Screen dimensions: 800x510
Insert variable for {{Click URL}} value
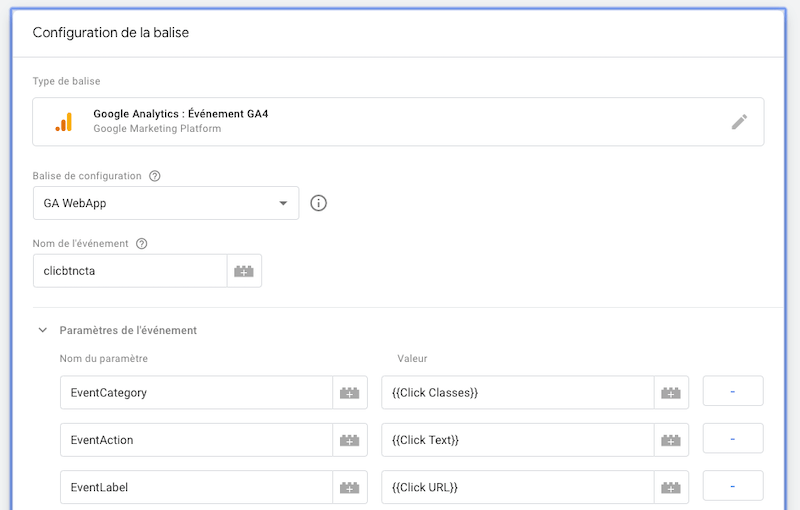coord(671,487)
